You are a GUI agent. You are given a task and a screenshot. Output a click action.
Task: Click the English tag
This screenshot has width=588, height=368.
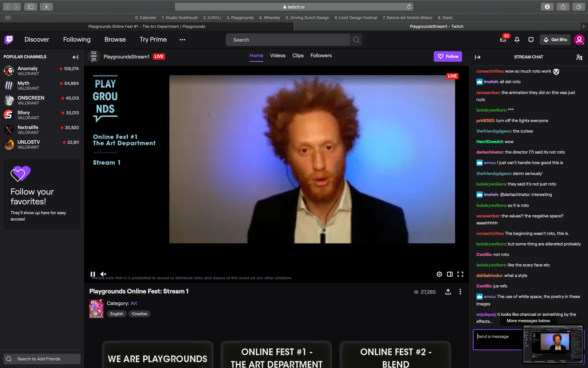[117, 314]
